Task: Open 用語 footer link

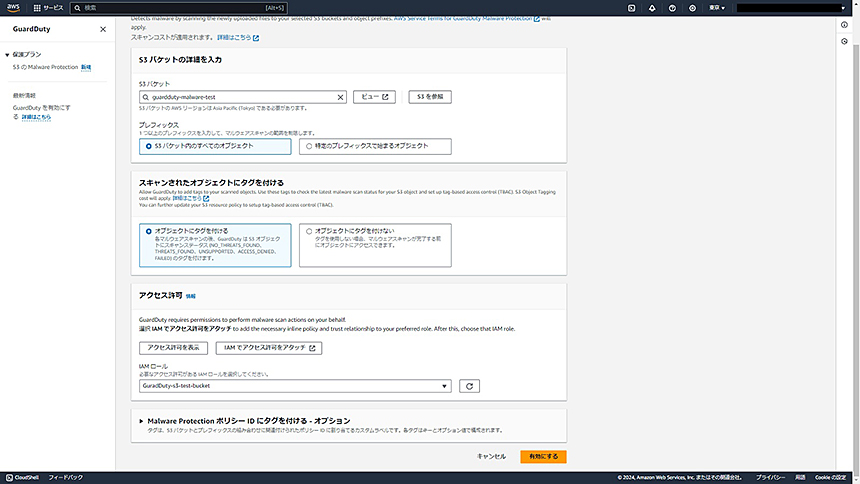Action: click(800, 477)
